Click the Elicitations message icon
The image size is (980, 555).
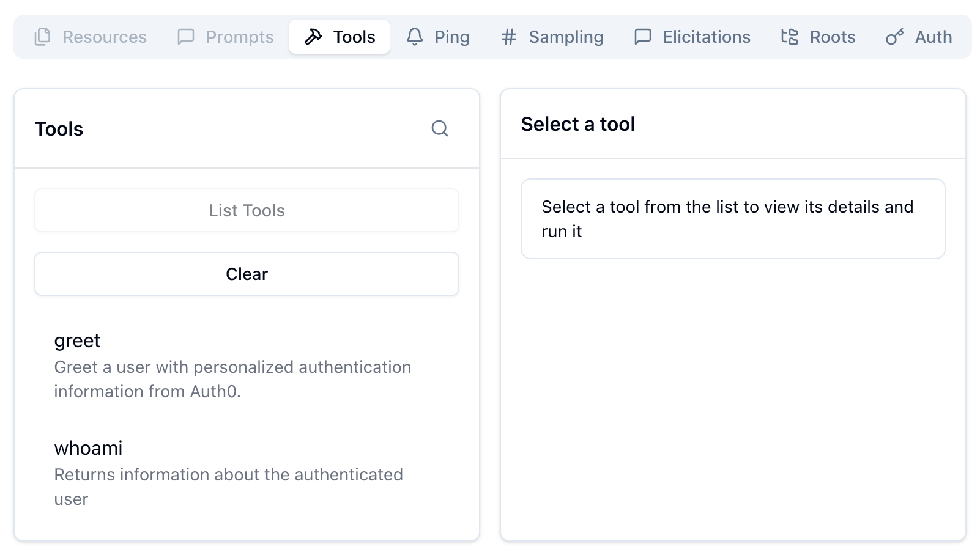pyautogui.click(x=643, y=37)
